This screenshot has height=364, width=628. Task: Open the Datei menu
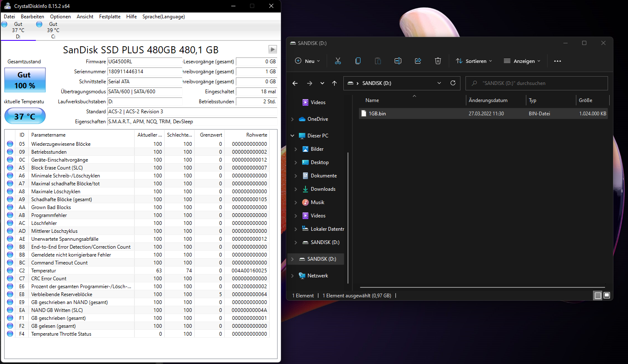10,17
